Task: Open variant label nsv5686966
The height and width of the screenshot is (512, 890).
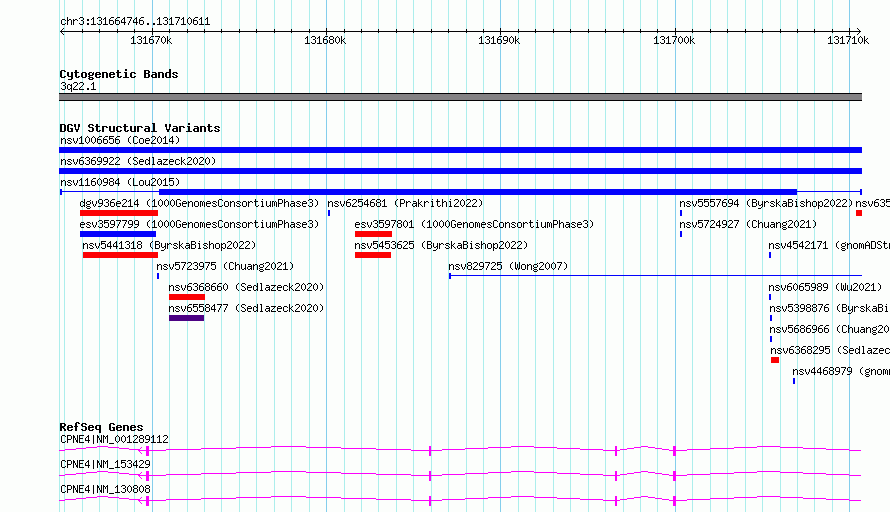Action: tap(829, 329)
